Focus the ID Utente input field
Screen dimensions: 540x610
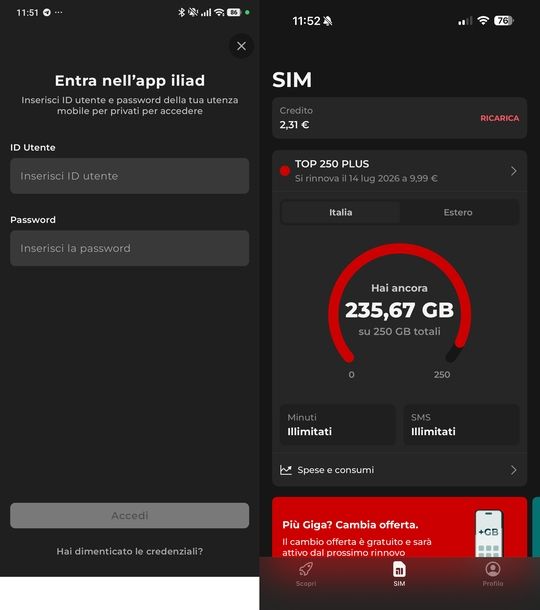(x=130, y=176)
